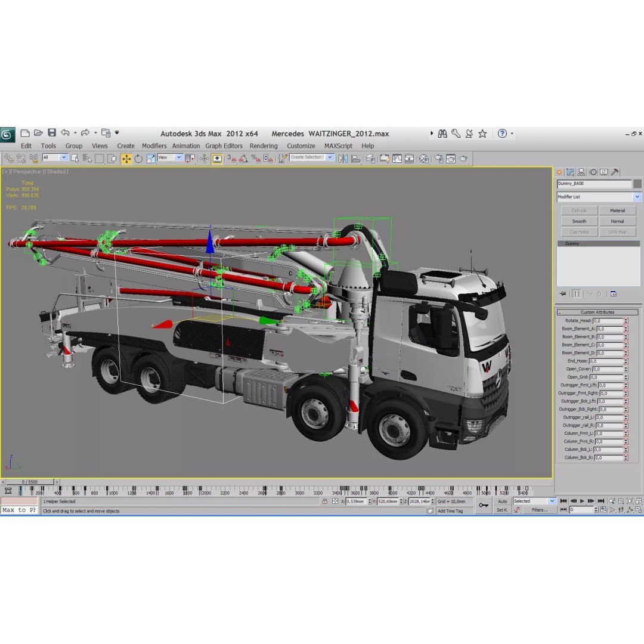Switch to the Hierarchy command panel tab
644x644 pixels.
point(581,172)
